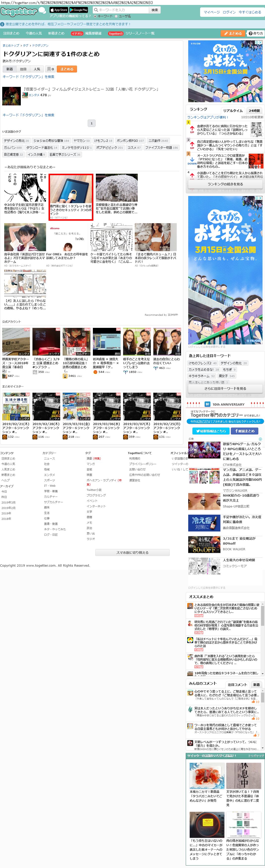Switch to 新着 sort tab

[9, 69]
